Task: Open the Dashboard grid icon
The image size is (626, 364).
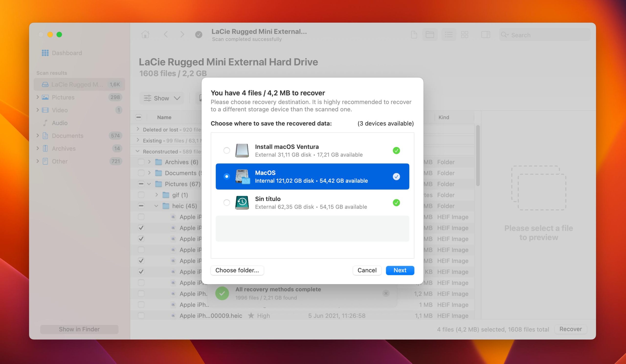Action: click(45, 53)
